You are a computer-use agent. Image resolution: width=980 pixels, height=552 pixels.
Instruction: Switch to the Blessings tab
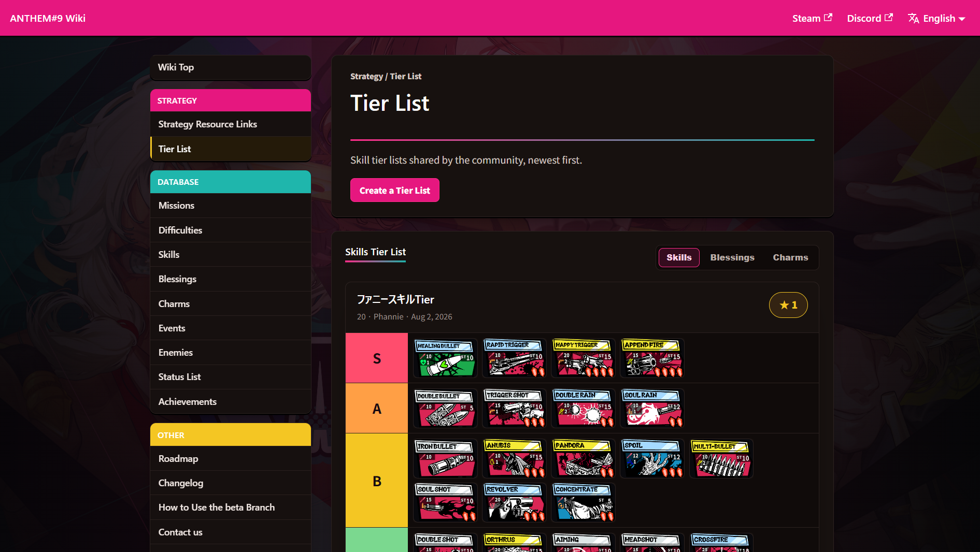[x=732, y=257]
